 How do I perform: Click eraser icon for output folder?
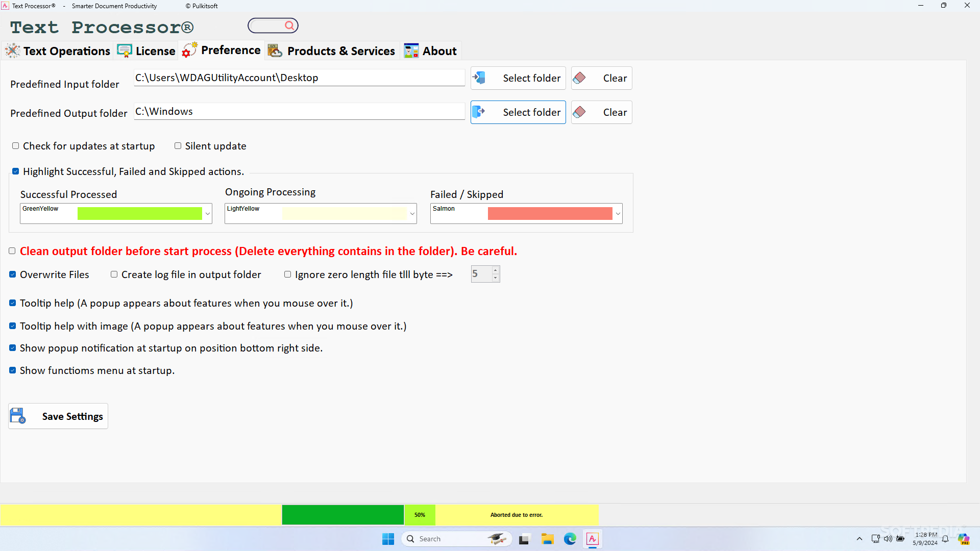[579, 112]
